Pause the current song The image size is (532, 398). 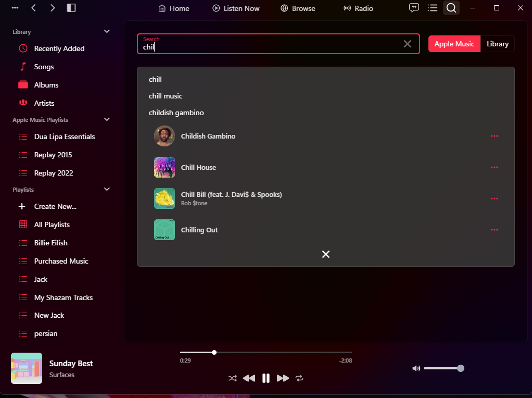(x=266, y=378)
